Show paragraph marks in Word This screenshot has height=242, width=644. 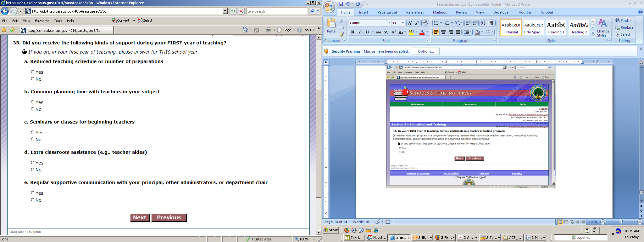point(492,23)
